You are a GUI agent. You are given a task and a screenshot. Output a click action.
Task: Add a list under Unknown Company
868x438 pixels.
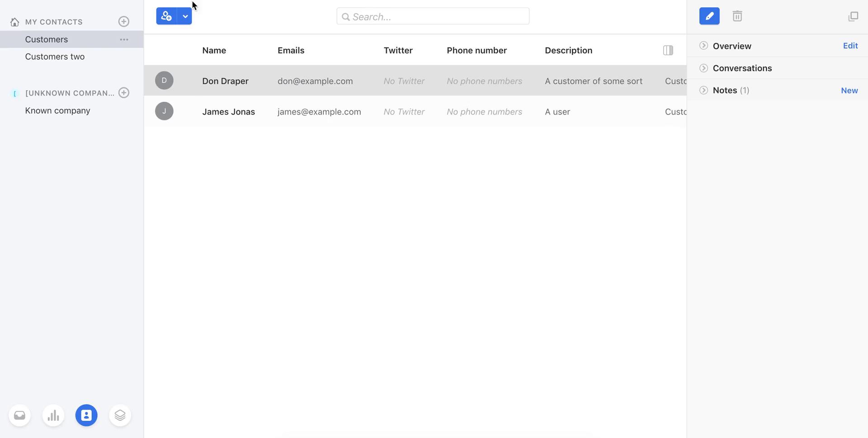coord(124,93)
